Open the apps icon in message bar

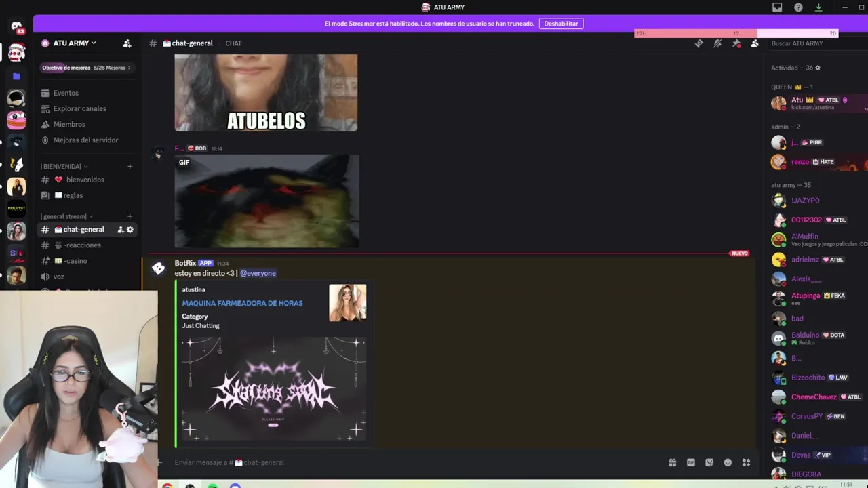coord(746,462)
